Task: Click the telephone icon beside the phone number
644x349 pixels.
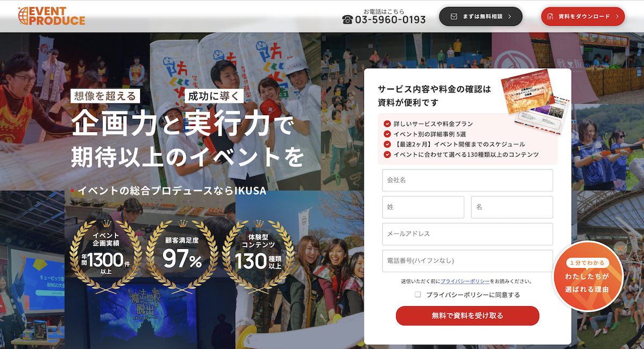Action: point(347,20)
